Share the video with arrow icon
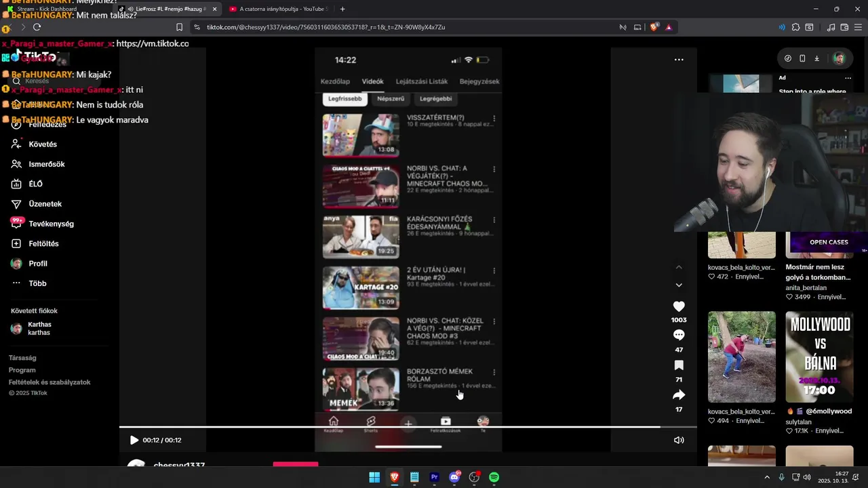Viewport: 868px width, 488px height. 679,395
